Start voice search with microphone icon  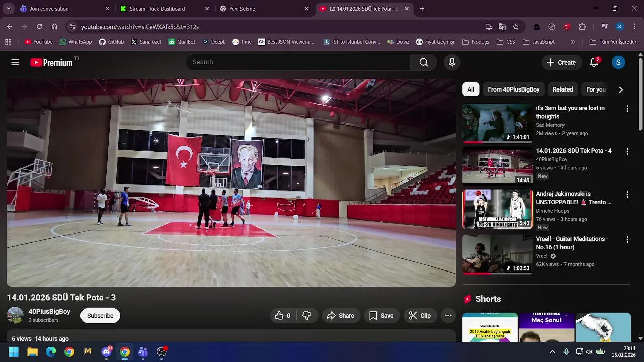tap(452, 62)
